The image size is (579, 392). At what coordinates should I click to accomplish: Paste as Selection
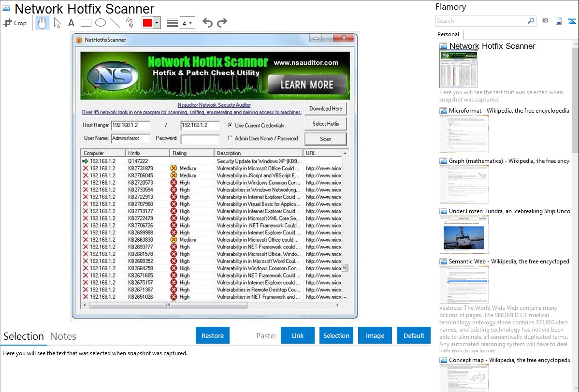coord(336,335)
